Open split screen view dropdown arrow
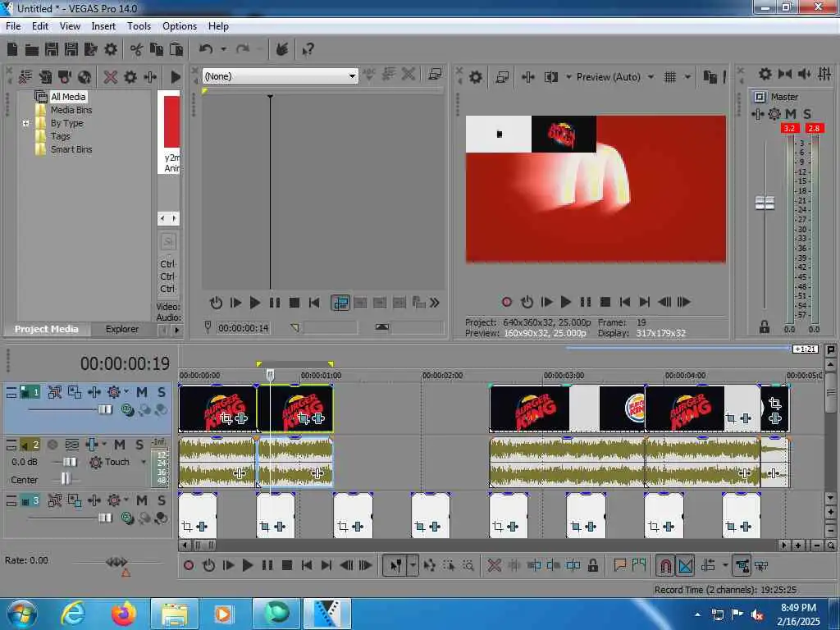Viewport: 840px width, 630px height. click(x=568, y=77)
